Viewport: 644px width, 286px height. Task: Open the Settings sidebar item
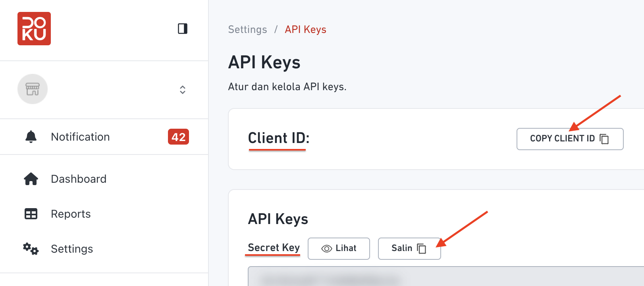tap(72, 249)
